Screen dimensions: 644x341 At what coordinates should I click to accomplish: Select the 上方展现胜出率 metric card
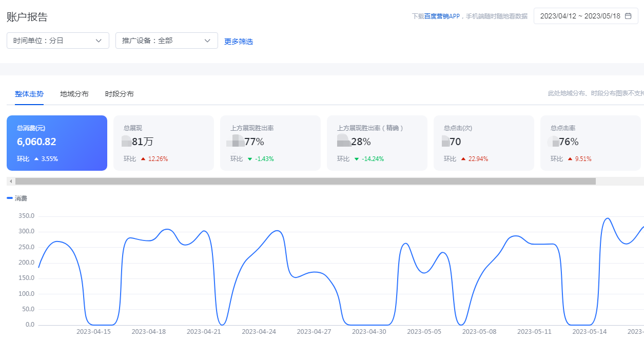270,143
